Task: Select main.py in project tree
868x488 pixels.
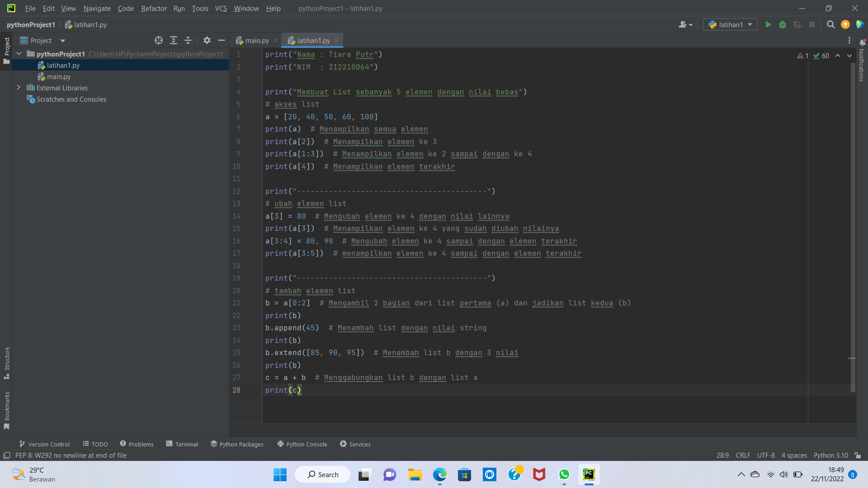Action: (58, 76)
